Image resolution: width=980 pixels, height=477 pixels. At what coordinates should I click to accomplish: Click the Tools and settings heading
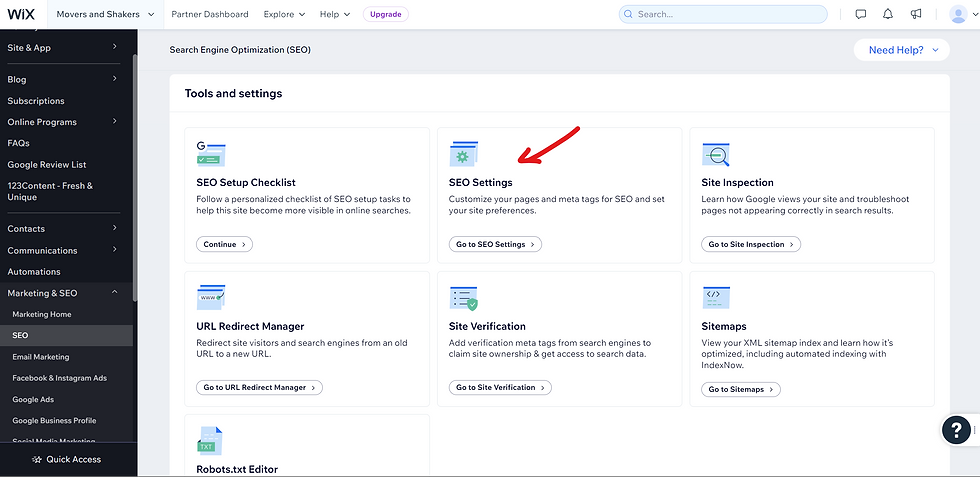pos(233,94)
